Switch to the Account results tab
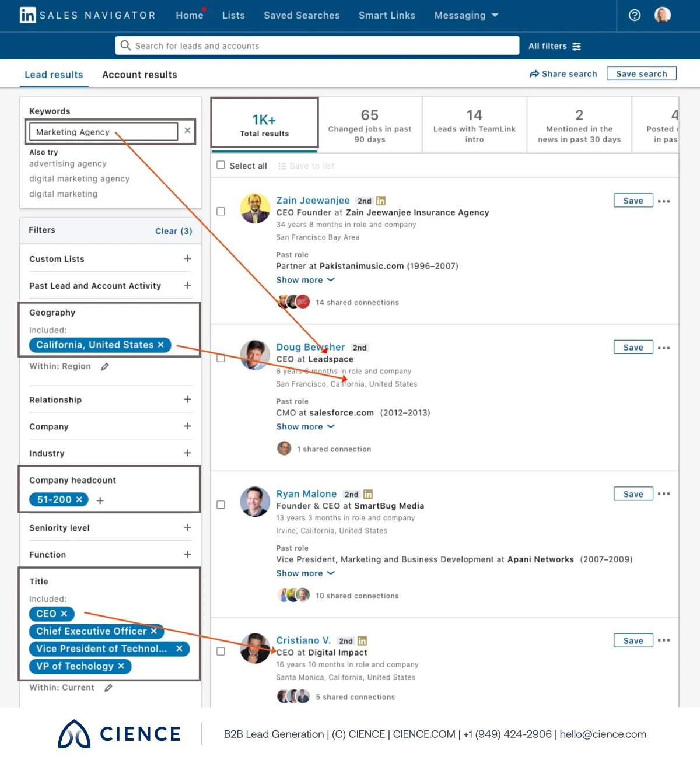This screenshot has width=700, height=760. pos(139,74)
